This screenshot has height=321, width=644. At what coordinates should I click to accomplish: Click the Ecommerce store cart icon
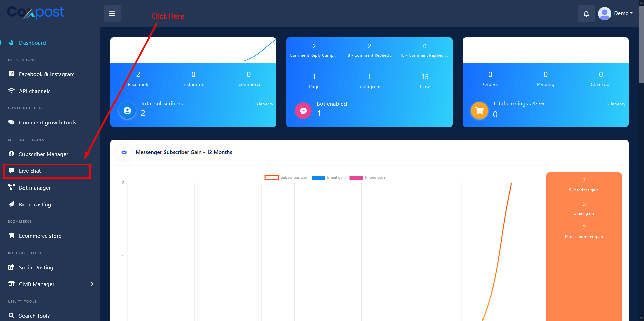(11, 235)
